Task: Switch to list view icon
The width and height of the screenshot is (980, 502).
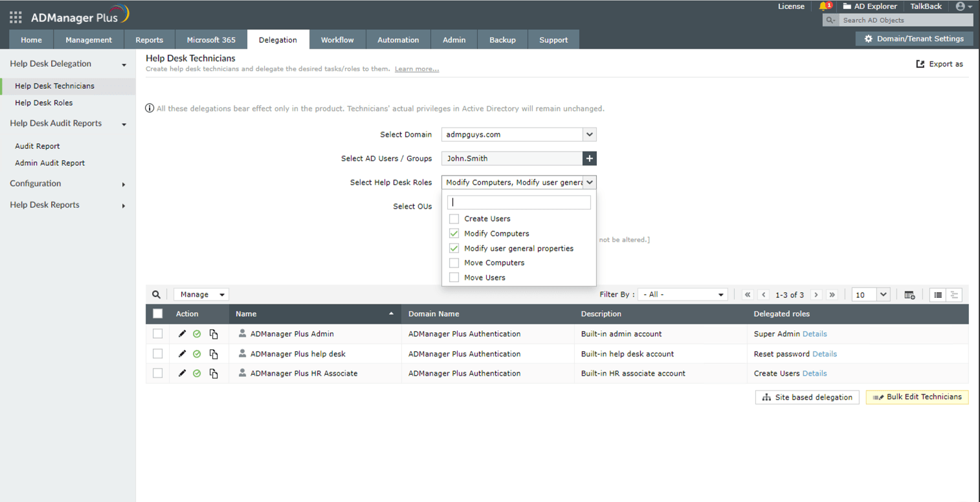Action: (x=938, y=295)
